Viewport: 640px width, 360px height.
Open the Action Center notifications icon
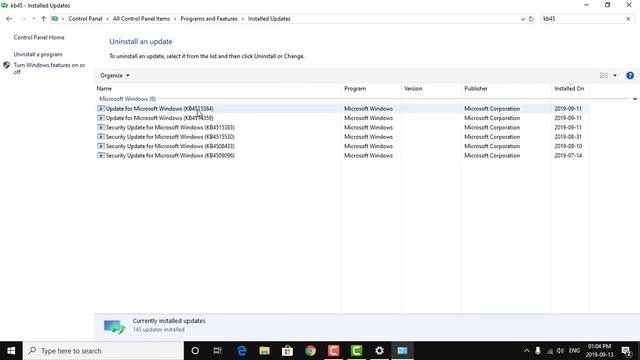click(x=627, y=351)
